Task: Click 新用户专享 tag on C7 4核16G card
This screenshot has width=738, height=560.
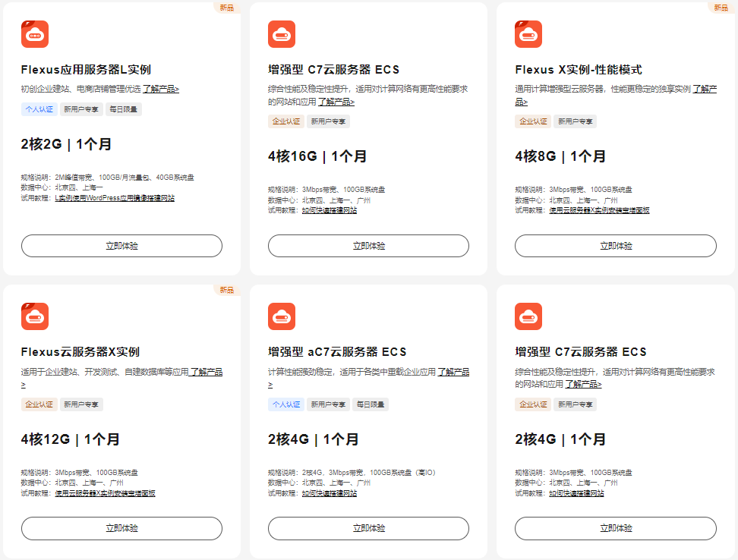Action: coord(328,121)
